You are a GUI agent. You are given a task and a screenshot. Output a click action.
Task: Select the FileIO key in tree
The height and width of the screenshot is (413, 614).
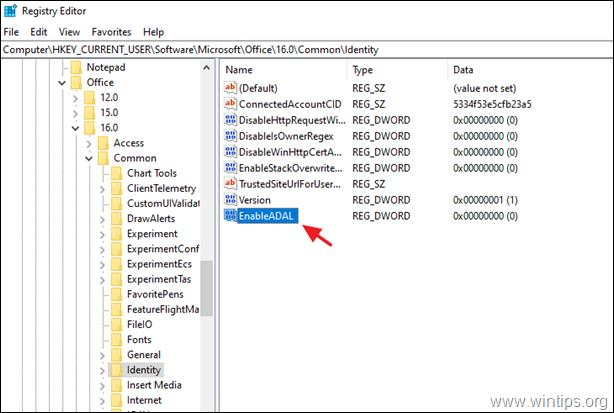click(139, 325)
